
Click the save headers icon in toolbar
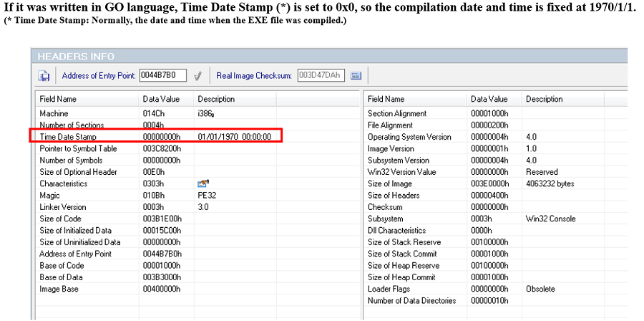pyautogui.click(x=44, y=75)
